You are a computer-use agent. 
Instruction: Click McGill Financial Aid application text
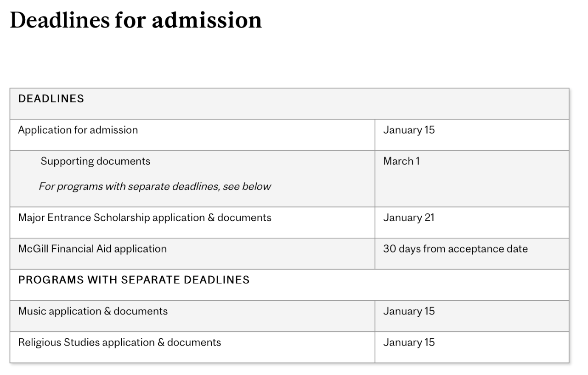[92, 249]
